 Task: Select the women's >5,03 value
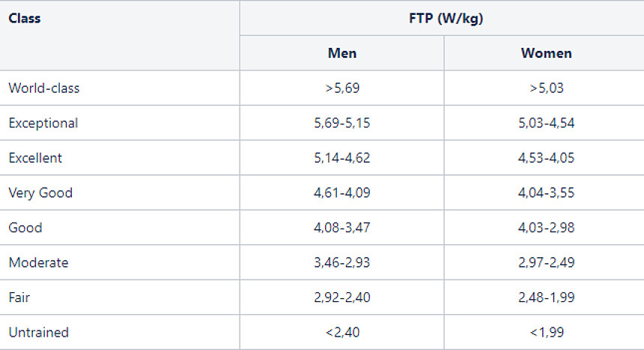[x=546, y=88]
